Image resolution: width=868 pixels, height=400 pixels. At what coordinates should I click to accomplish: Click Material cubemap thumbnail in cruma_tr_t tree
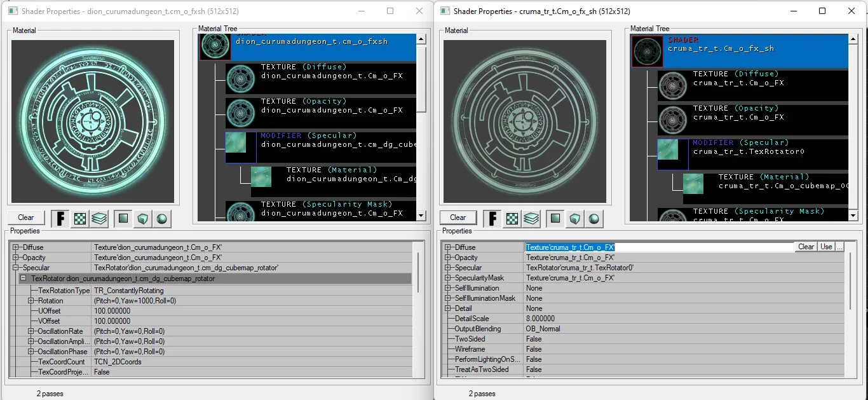693,184
